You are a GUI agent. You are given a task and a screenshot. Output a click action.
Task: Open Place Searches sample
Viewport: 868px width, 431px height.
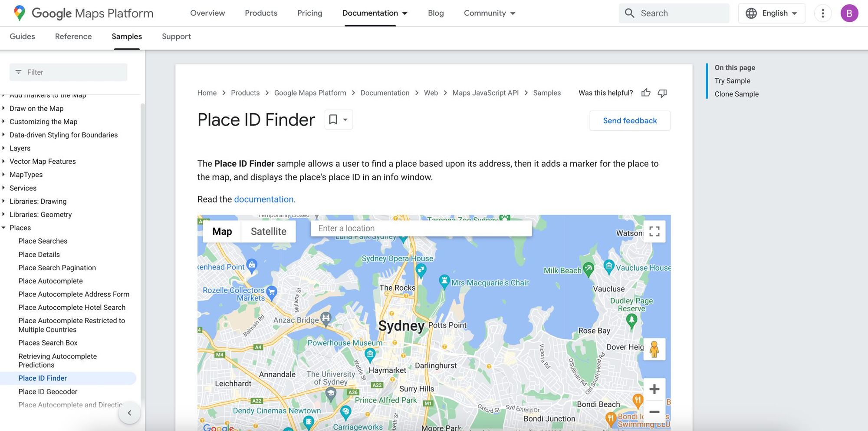pos(43,241)
